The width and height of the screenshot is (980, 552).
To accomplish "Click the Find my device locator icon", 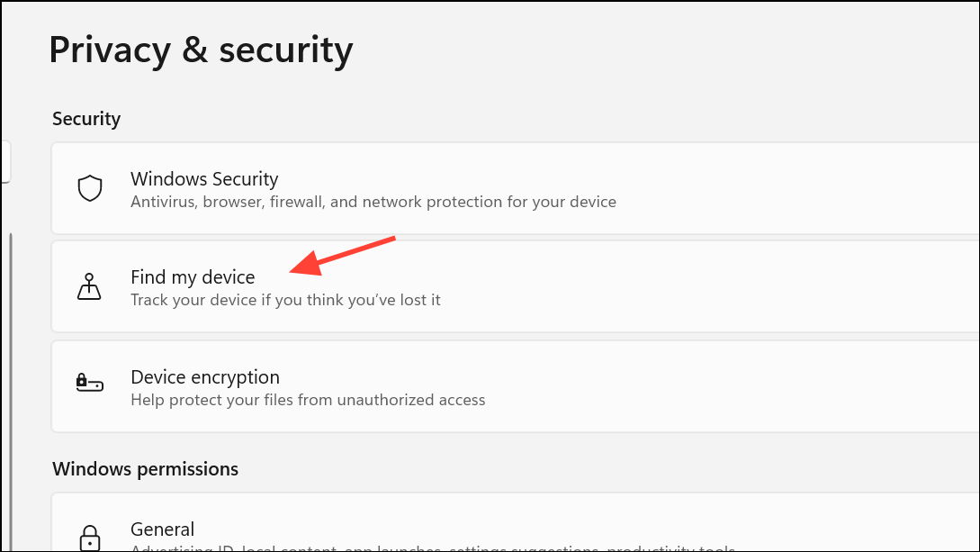I will point(90,286).
